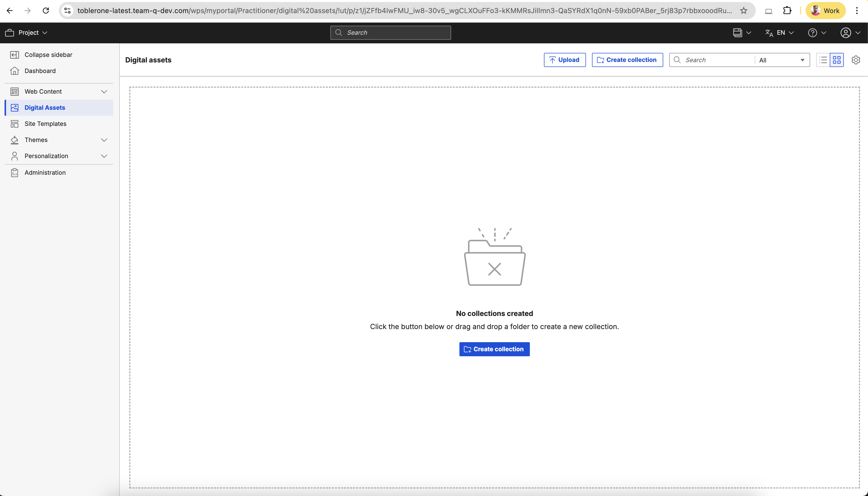Click the Upload button
Image resolution: width=868 pixels, height=496 pixels.
pos(564,60)
